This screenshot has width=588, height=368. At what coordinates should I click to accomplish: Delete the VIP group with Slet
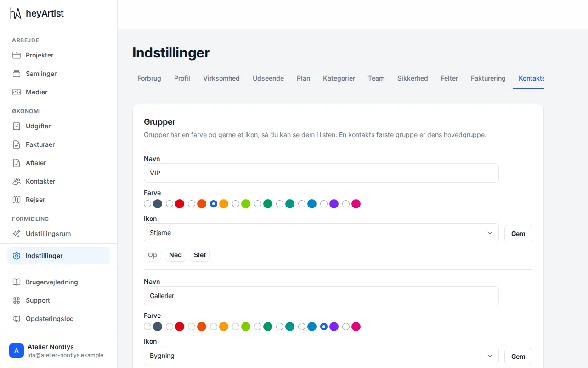click(x=200, y=255)
